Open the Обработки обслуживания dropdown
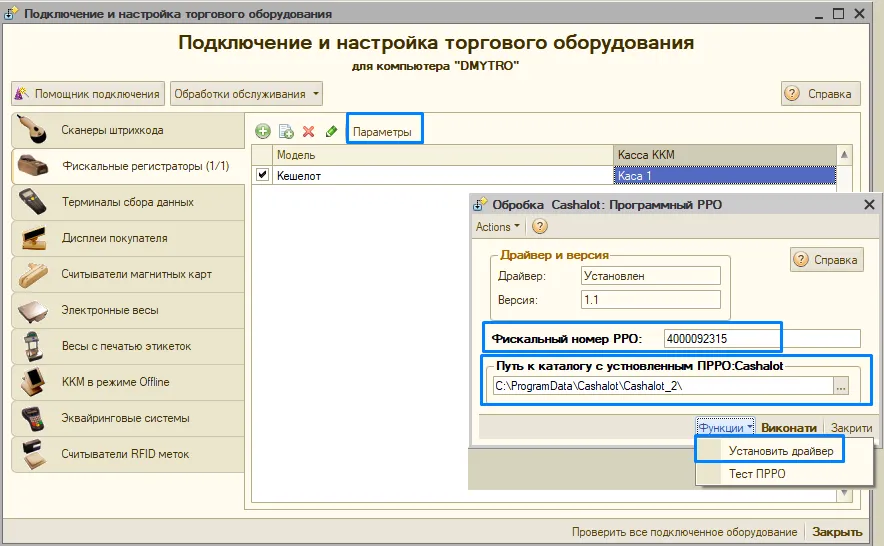 (x=246, y=94)
